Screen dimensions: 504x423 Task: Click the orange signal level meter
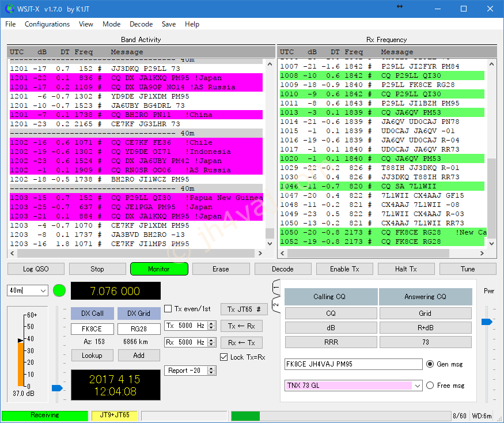click(x=21, y=364)
